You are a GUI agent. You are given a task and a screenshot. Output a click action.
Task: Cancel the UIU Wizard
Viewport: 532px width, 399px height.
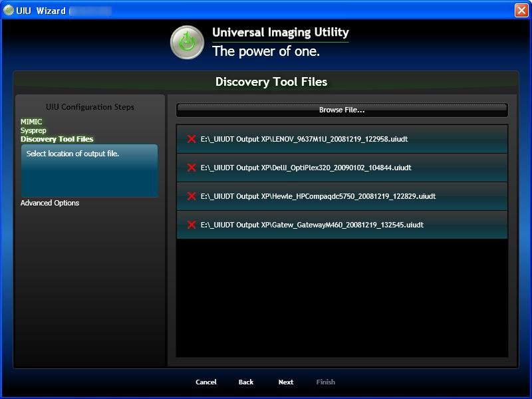(205, 382)
